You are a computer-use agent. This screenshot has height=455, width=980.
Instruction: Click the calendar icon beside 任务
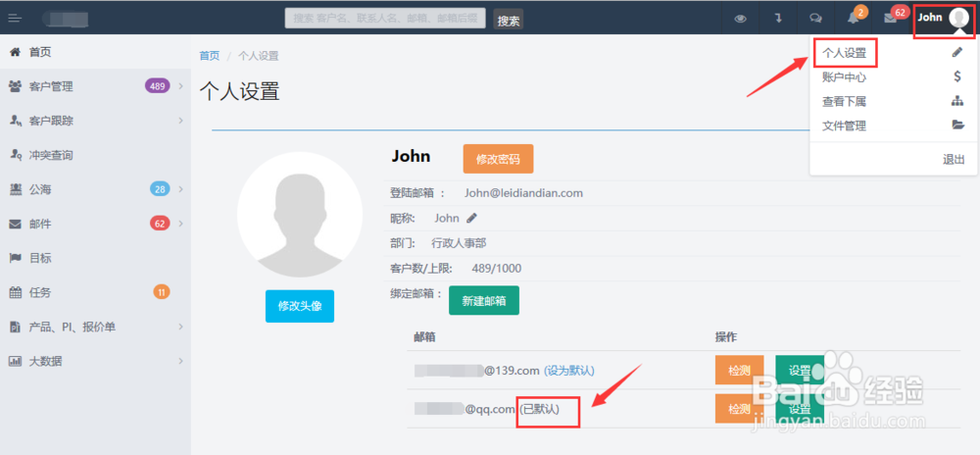(x=15, y=292)
